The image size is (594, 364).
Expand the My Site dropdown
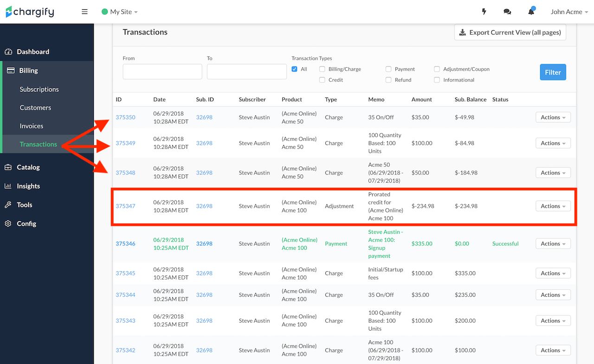[120, 12]
